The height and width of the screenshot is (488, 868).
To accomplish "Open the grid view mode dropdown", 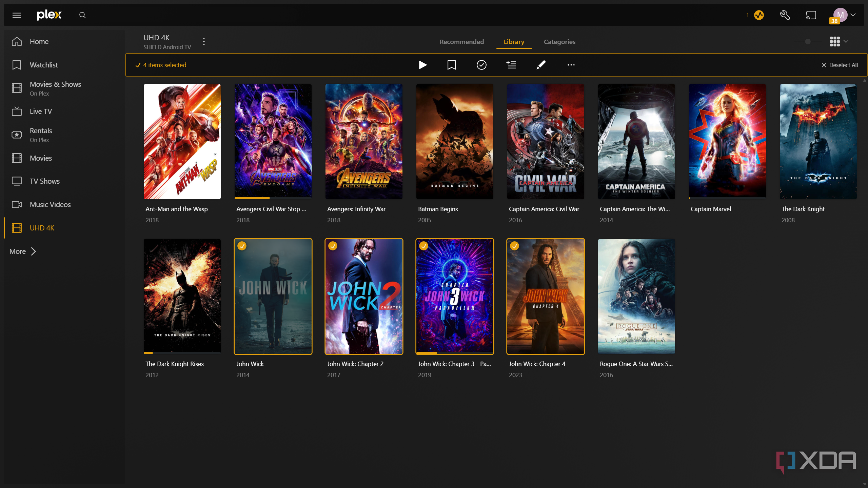I will coord(839,42).
